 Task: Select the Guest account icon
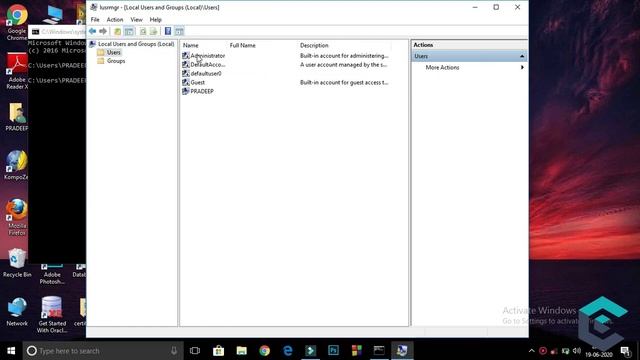pyautogui.click(x=186, y=82)
